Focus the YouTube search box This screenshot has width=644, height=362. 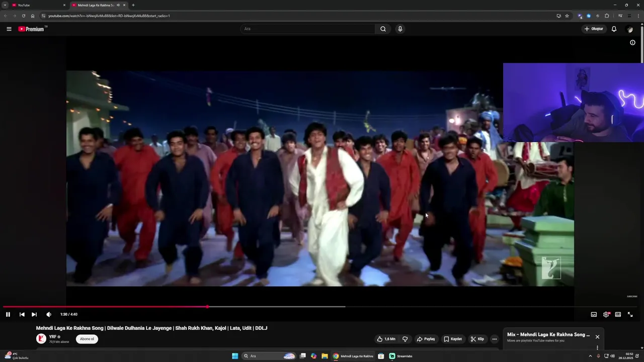tap(307, 29)
